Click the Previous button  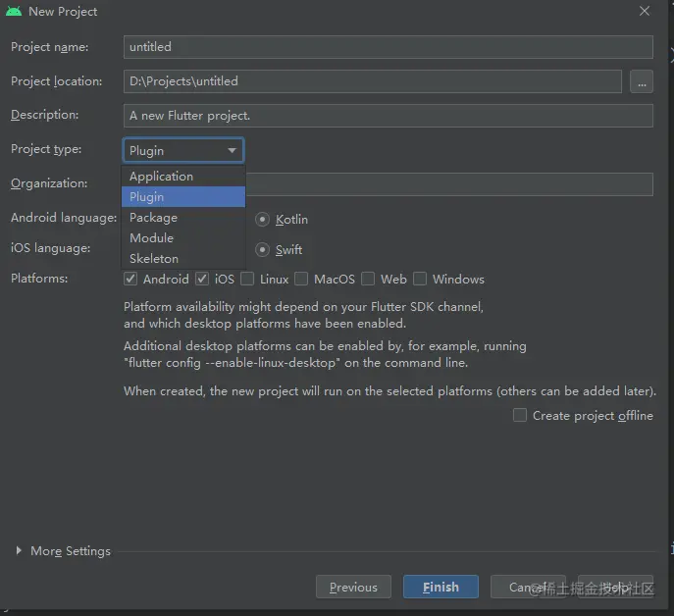click(x=353, y=587)
